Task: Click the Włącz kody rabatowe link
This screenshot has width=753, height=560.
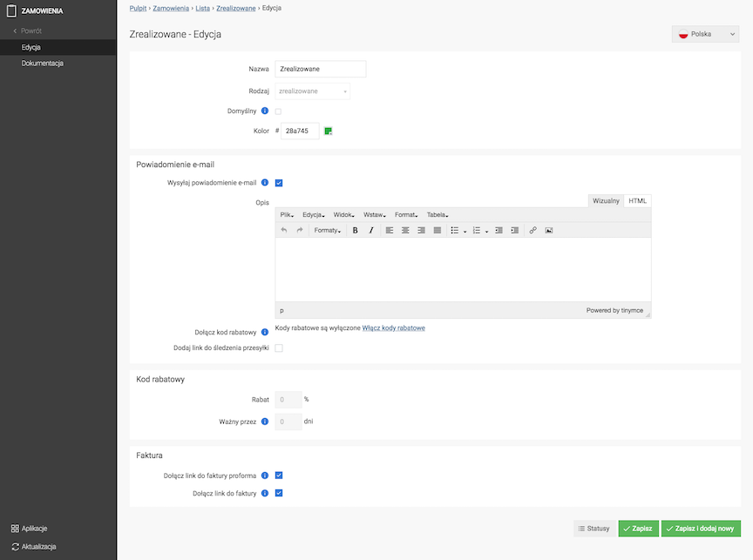Action: pyautogui.click(x=392, y=327)
